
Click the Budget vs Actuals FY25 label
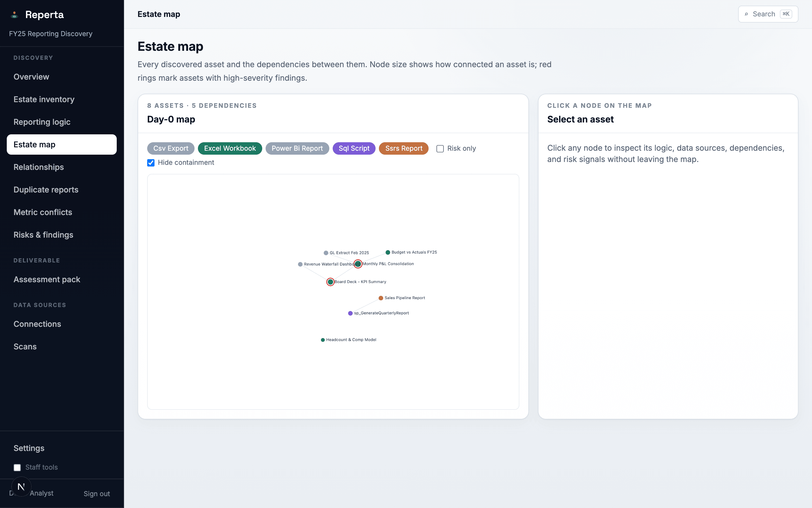point(414,252)
